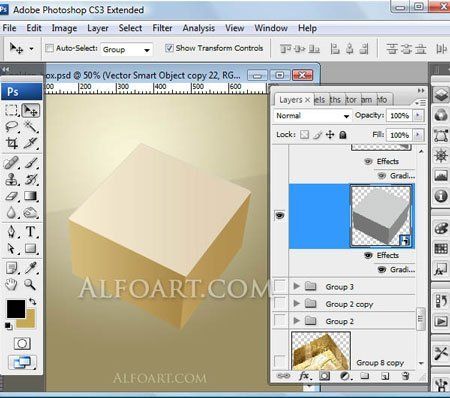
Task: Show the Group 2 copy layer
Action: point(280,303)
